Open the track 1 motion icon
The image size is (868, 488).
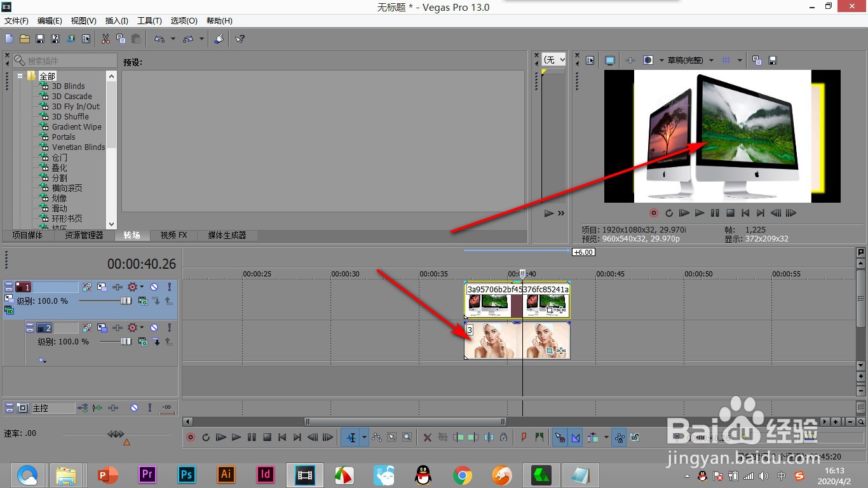coord(102,287)
